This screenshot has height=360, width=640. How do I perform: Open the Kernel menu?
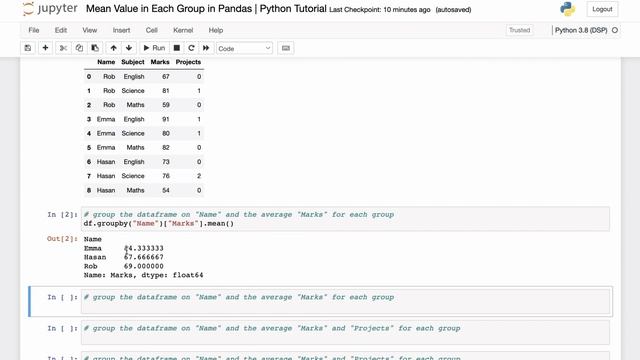click(183, 30)
